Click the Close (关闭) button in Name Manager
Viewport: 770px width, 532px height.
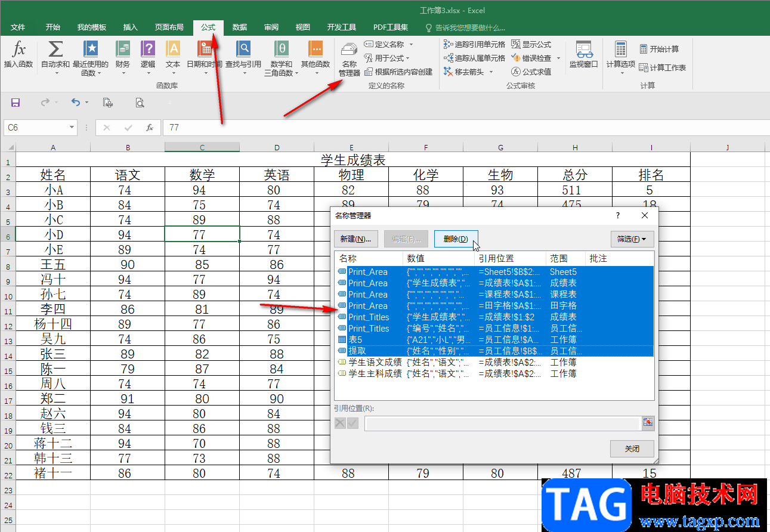tap(632, 449)
